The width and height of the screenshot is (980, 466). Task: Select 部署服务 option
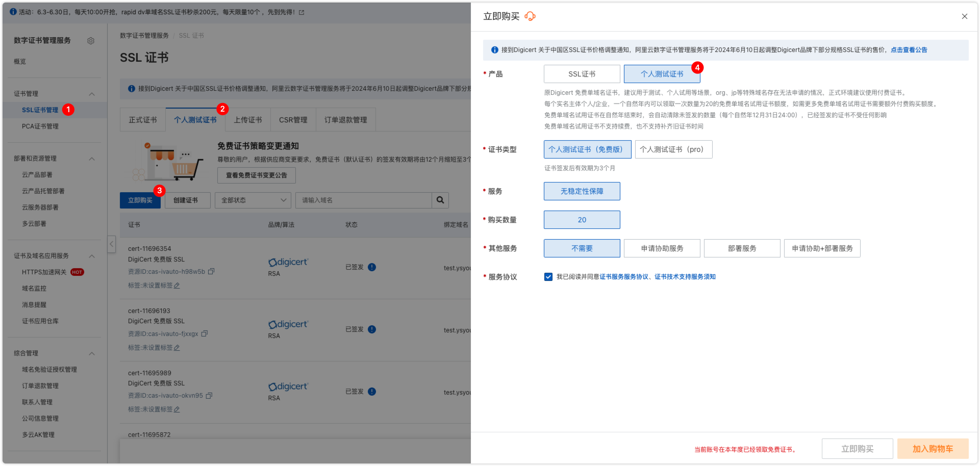pos(742,248)
